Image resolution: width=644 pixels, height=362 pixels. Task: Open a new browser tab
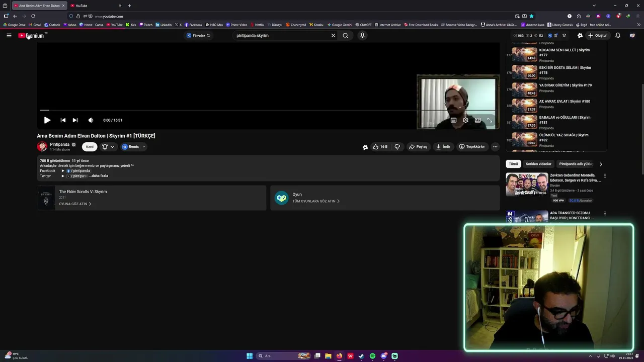[129, 6]
